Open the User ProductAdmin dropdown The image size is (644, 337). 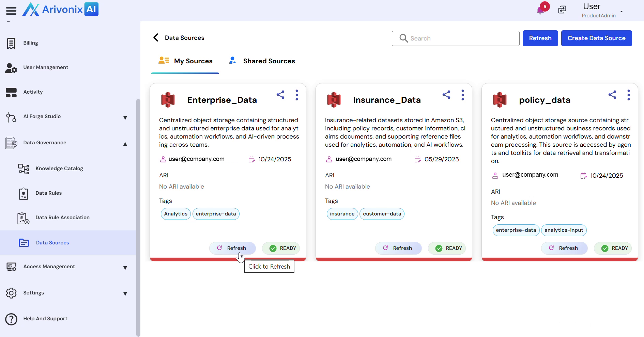pos(621,11)
